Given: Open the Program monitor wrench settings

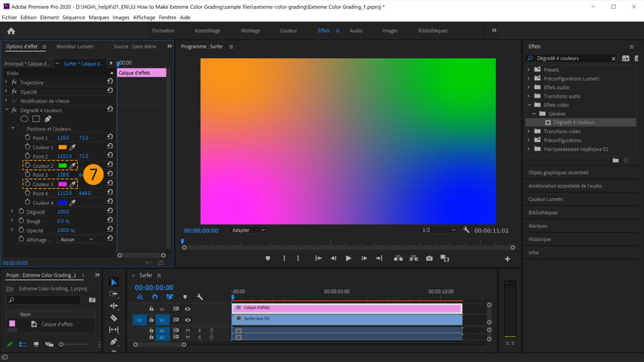Looking at the screenshot, I should [x=466, y=230].
